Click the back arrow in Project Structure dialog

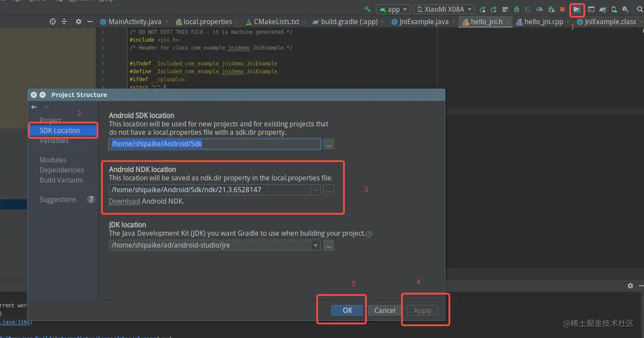pyautogui.click(x=34, y=107)
